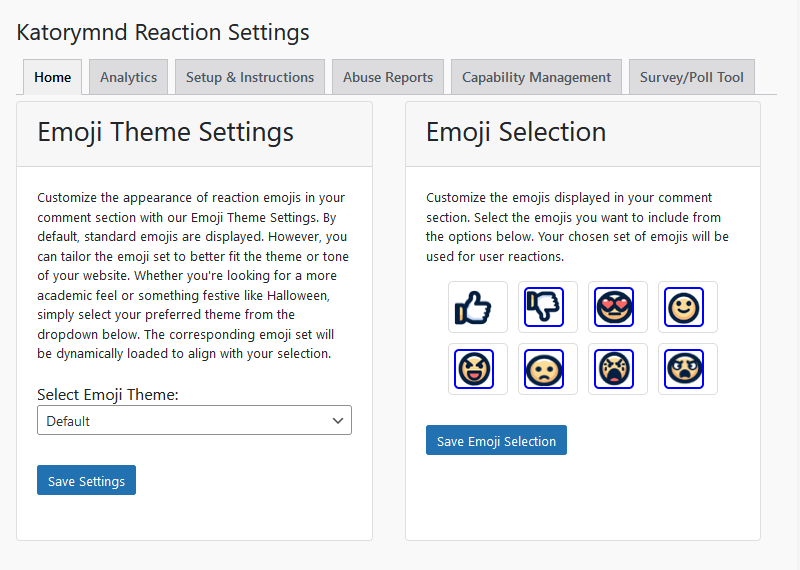The width and height of the screenshot is (800, 570).
Task: Click the Emoji Selection heading
Action: [516, 132]
